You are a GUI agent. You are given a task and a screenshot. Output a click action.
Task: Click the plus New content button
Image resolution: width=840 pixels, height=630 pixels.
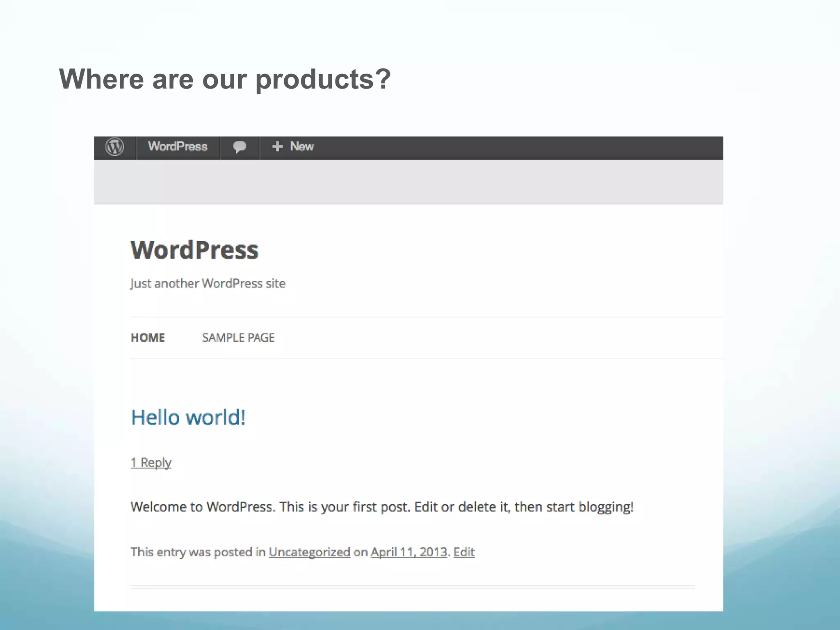pyautogui.click(x=293, y=146)
